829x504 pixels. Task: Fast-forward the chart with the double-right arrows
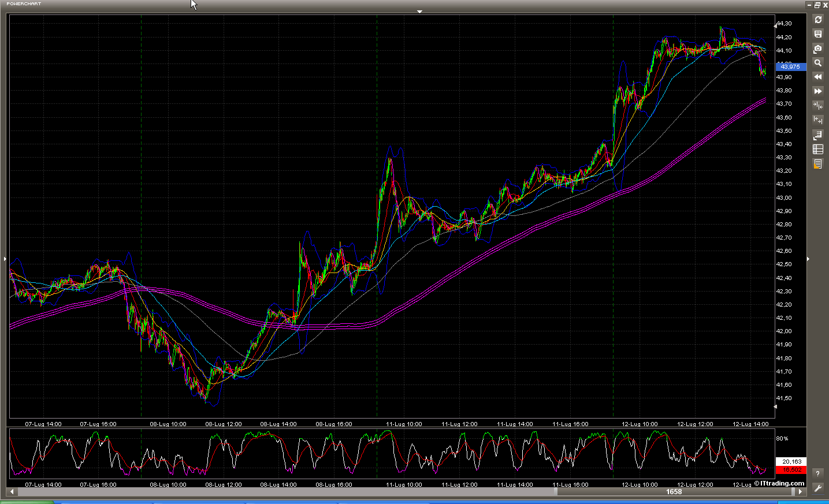818,91
